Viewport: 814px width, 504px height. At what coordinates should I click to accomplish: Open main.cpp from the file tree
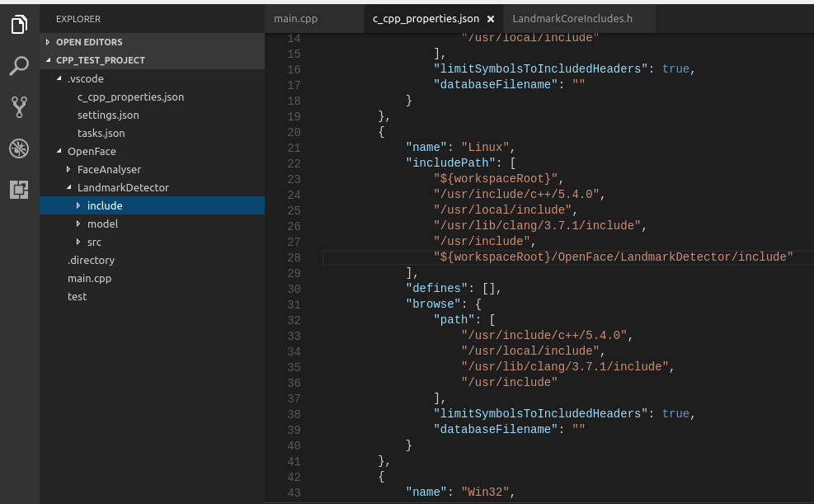tap(89, 278)
